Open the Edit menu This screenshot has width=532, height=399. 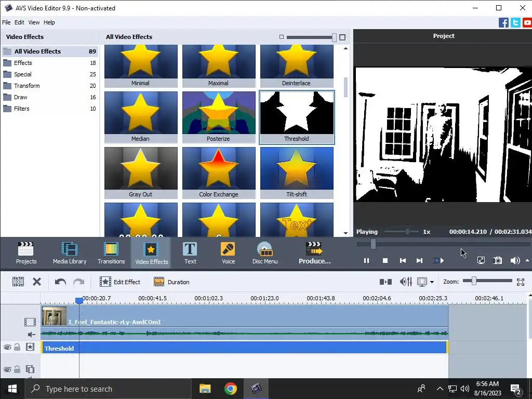19,22
